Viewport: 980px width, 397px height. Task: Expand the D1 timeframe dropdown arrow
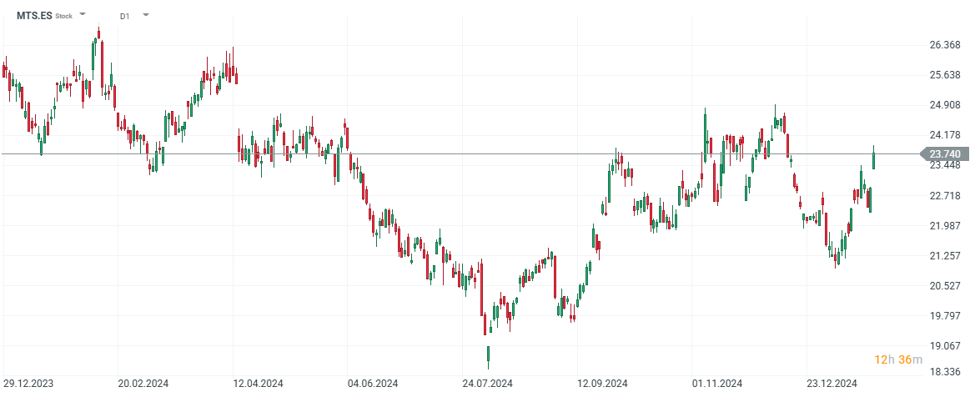[146, 15]
